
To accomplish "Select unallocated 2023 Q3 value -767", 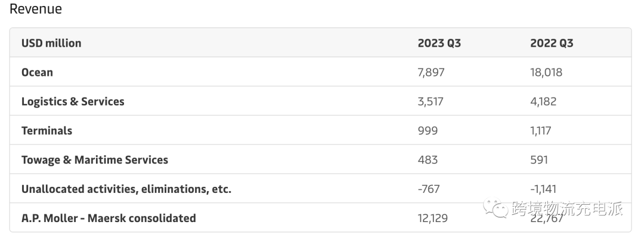I will pos(429,189).
